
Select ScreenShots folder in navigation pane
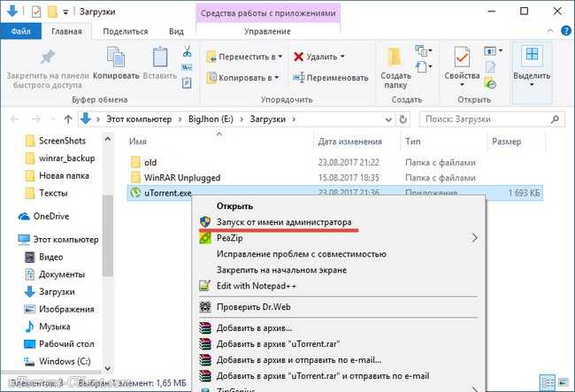[x=62, y=141]
